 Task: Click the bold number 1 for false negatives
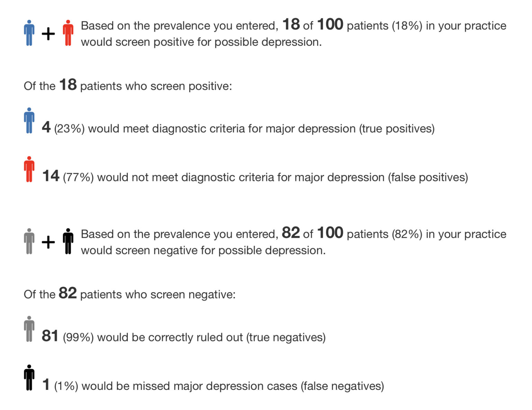[x=46, y=385]
